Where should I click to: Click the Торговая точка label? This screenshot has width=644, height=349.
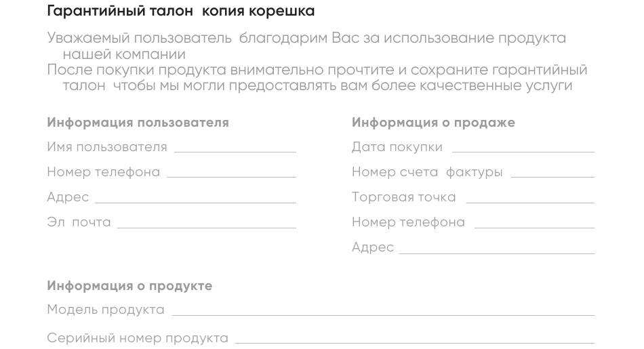coord(404,197)
